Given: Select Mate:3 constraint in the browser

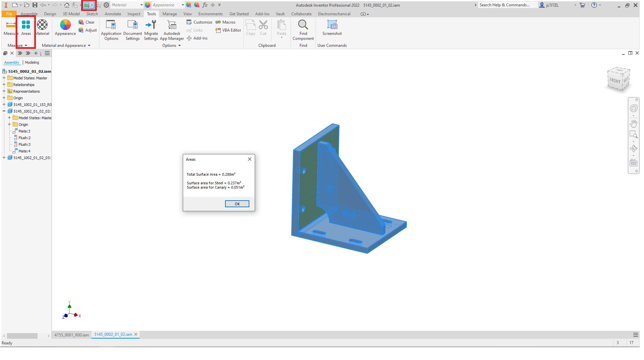Looking at the screenshot, I should (24, 131).
